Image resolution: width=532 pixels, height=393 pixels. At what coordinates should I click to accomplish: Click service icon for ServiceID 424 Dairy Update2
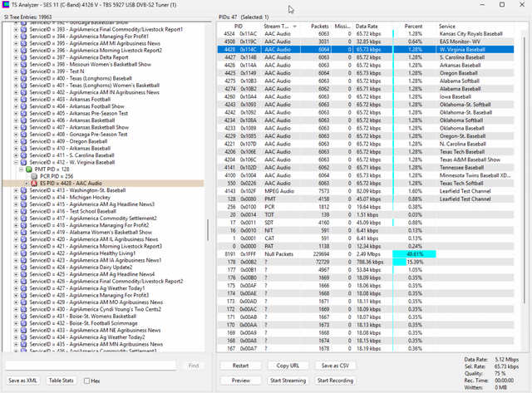pos(23,268)
